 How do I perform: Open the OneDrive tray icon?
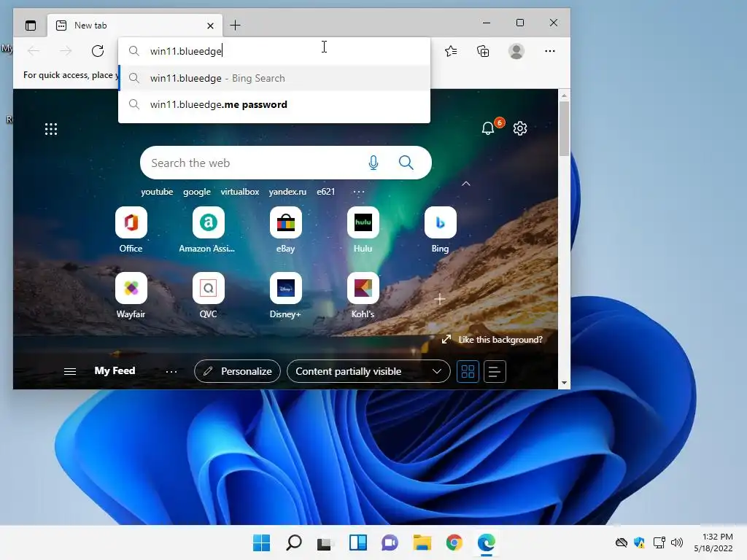click(622, 542)
